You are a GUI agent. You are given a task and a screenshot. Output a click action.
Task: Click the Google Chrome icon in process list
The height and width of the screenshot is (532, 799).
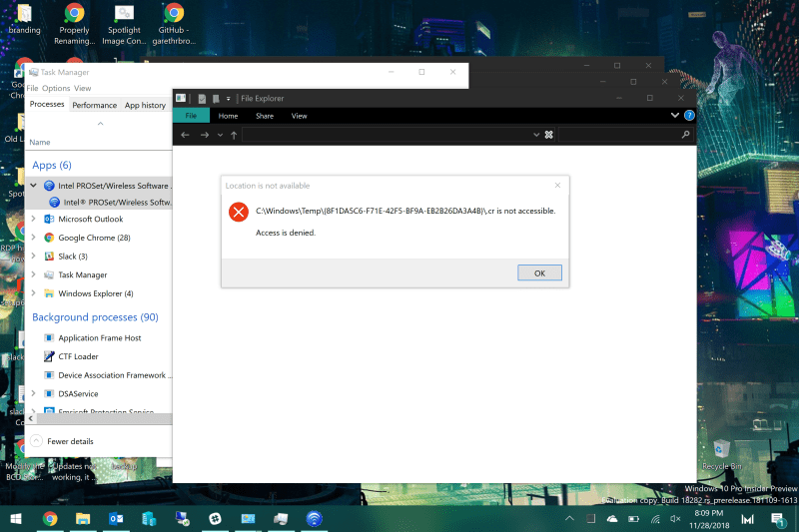[x=49, y=238]
